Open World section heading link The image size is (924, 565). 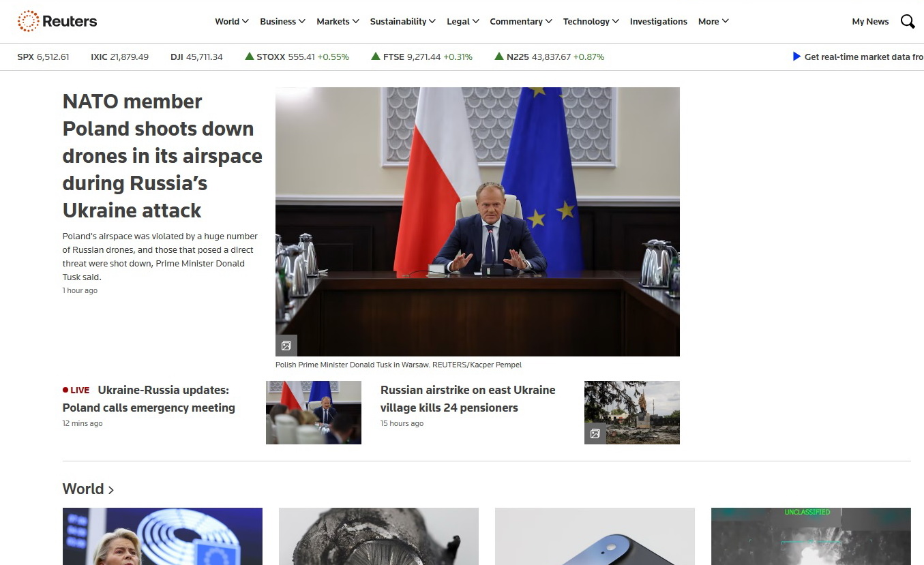[88, 489]
